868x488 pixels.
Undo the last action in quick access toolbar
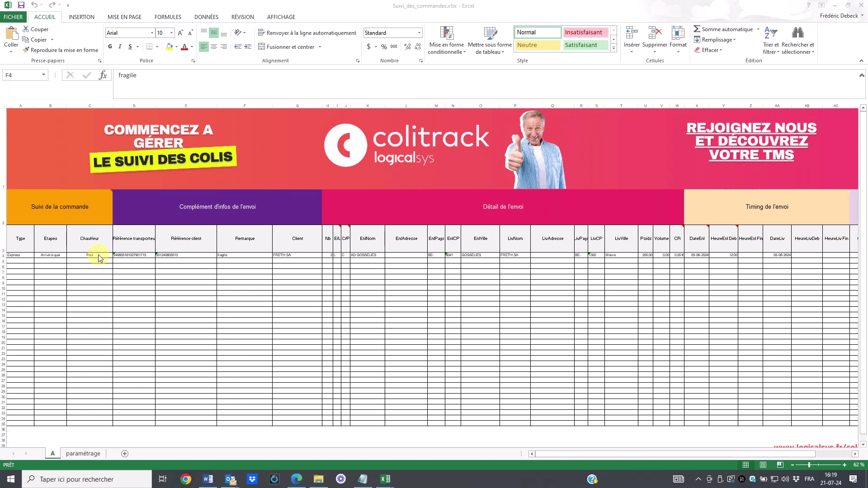(x=34, y=5)
